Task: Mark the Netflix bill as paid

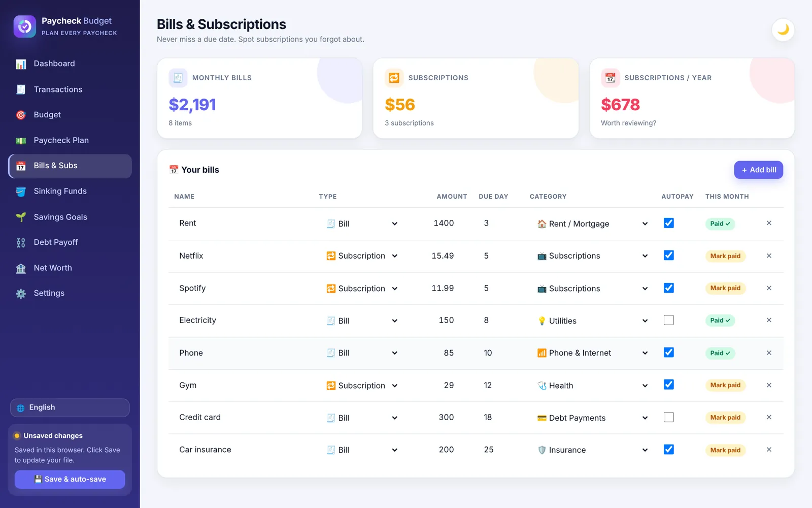Action: point(725,256)
